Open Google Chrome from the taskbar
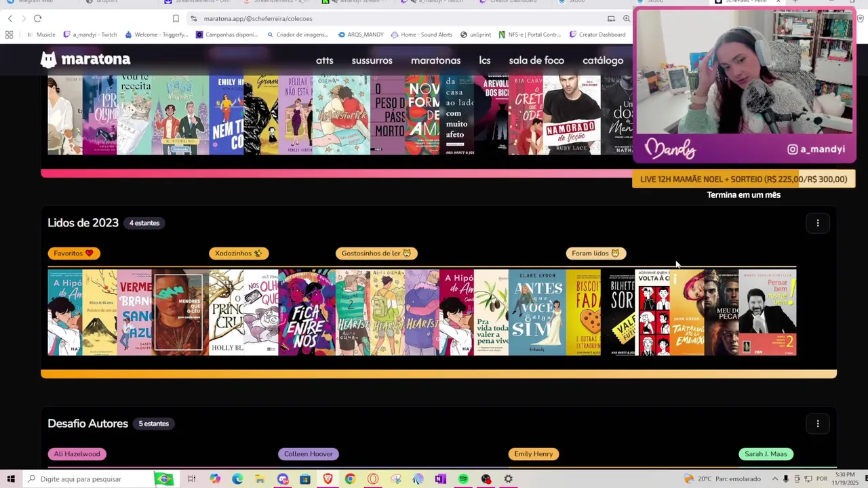The height and width of the screenshot is (488, 868). click(350, 479)
